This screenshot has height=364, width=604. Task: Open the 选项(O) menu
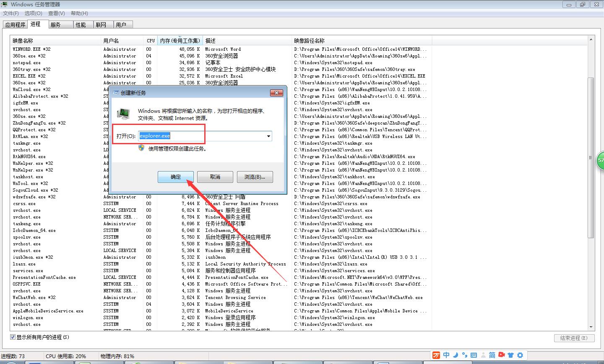coord(33,13)
